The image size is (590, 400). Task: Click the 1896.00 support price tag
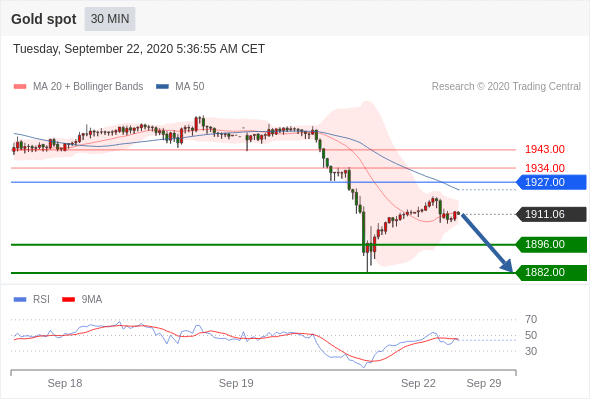(551, 245)
